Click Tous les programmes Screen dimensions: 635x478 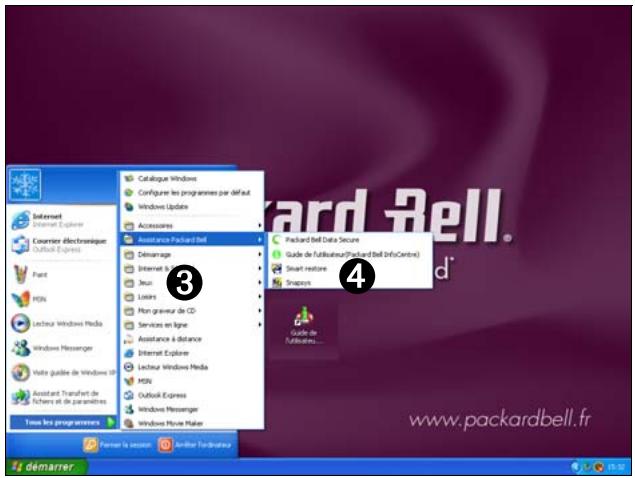[x=63, y=423]
